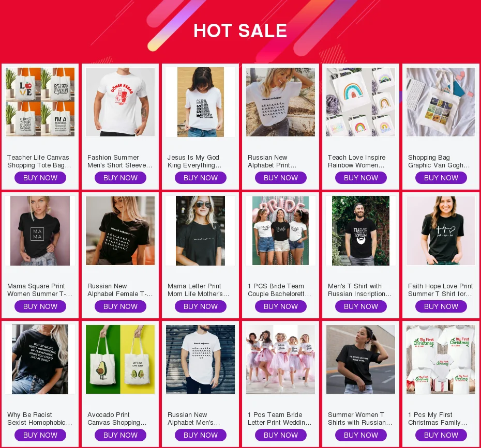The image size is (481, 448).
Task: Open the Shopping Bag Graphic Van Gogh title
Action: coord(439,161)
